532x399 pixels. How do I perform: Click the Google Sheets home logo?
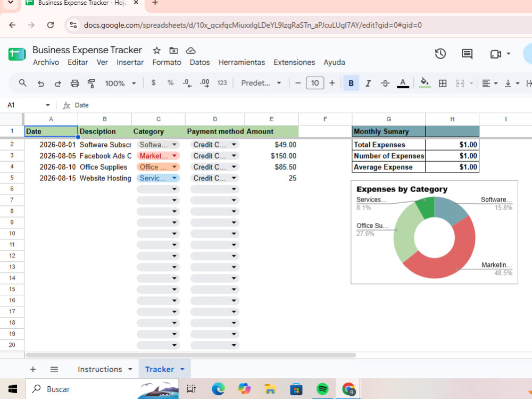pos(16,54)
